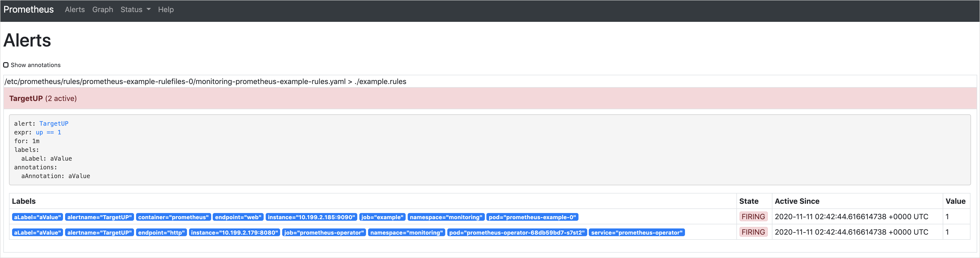The width and height of the screenshot is (980, 258).
Task: Click the service="prometheus-operator" label badge
Action: click(x=636, y=233)
